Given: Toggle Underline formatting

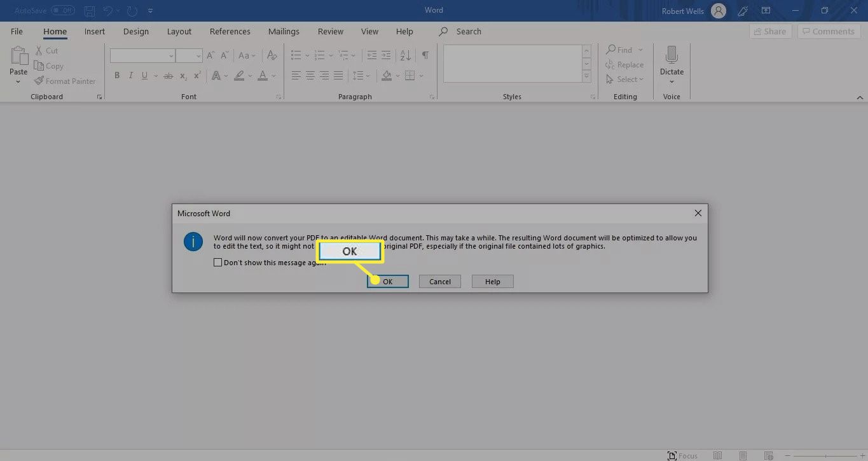Looking at the screenshot, I should 145,76.
